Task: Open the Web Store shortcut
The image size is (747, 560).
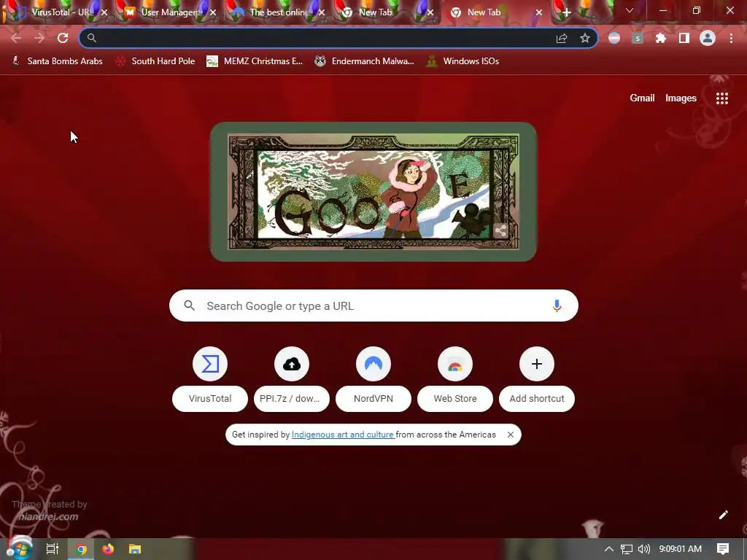Action: pyautogui.click(x=455, y=378)
